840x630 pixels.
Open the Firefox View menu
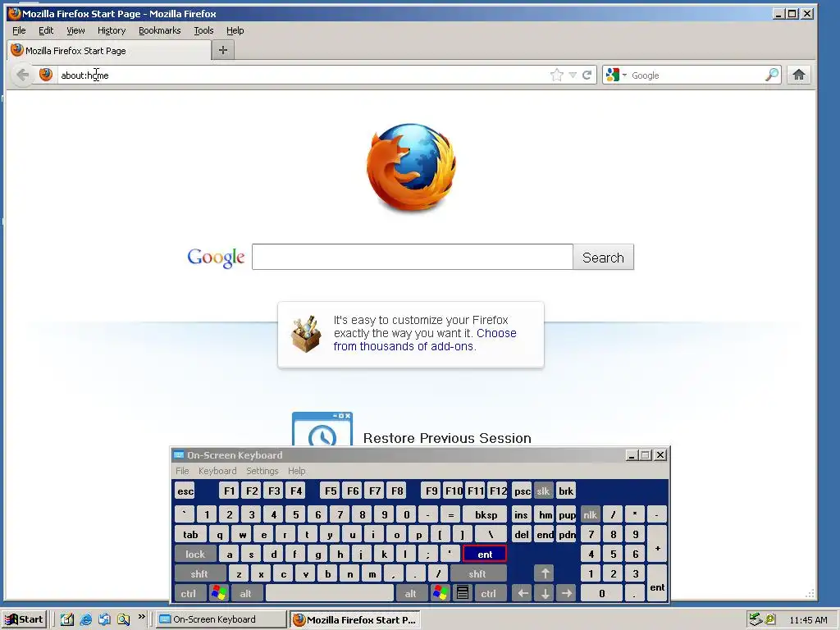click(x=75, y=30)
